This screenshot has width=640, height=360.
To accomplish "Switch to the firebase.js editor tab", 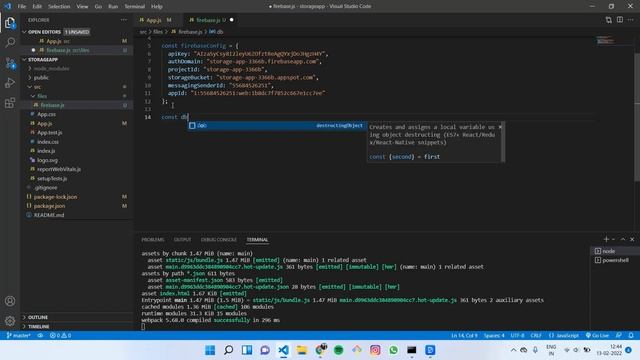I will [x=211, y=20].
